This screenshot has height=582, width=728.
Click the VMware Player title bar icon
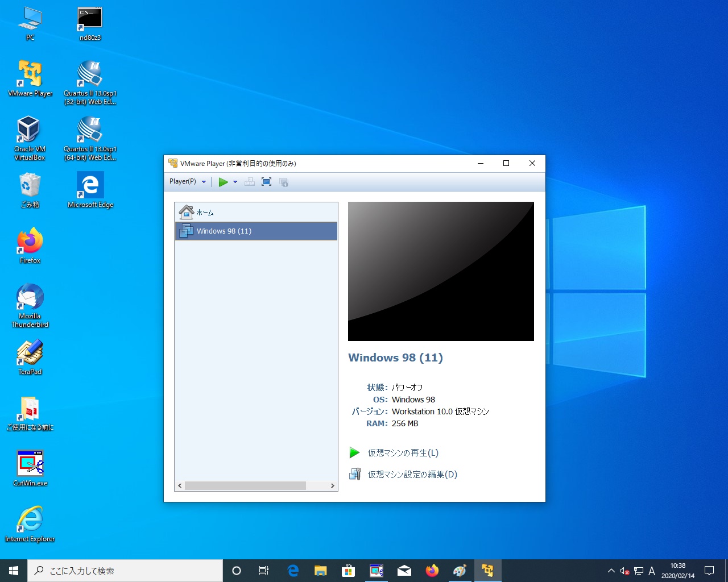coord(173,163)
